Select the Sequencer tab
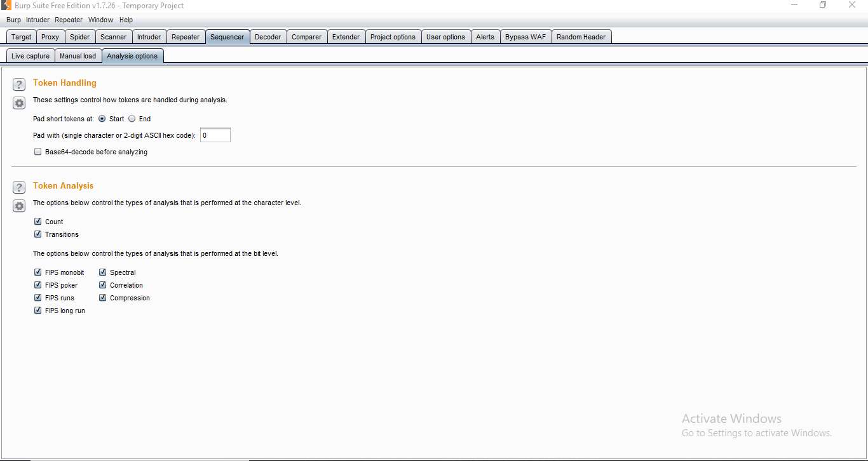 227,37
